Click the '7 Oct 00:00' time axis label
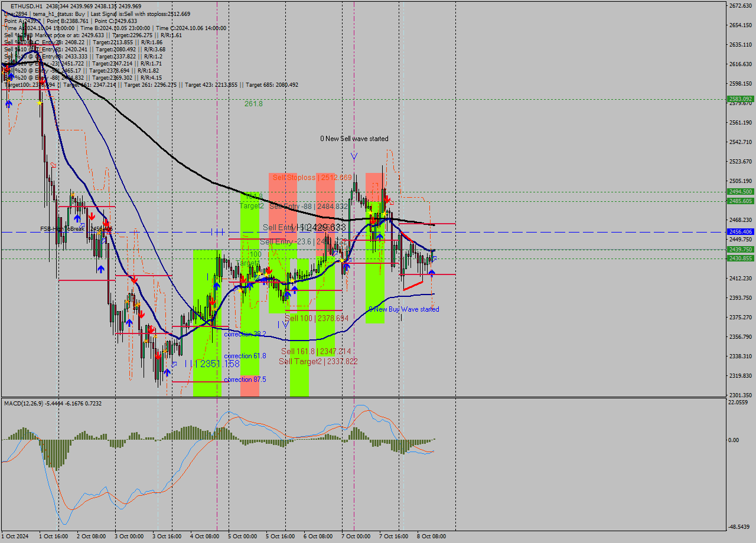The height and width of the screenshot is (543, 756). 356,537
